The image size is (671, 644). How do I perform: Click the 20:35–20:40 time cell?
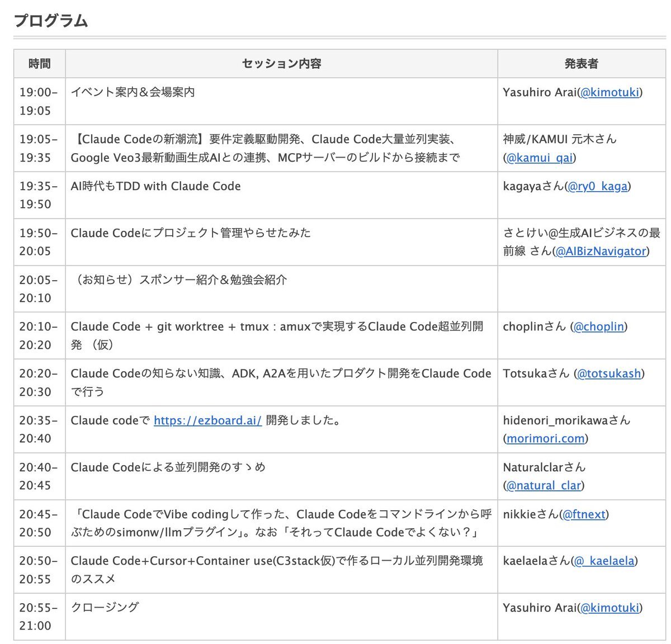tap(40, 429)
